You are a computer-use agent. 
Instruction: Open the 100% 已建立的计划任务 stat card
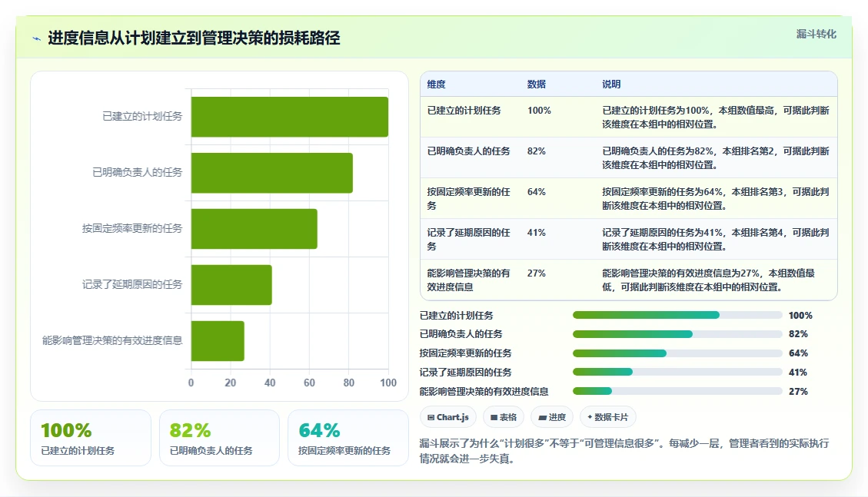[91, 438]
